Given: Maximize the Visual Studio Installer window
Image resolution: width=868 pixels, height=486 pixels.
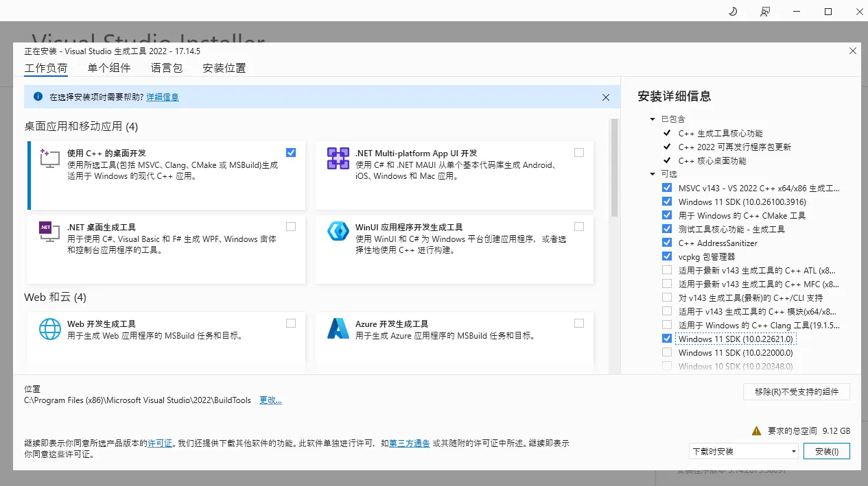Looking at the screenshot, I should pos(828,11).
